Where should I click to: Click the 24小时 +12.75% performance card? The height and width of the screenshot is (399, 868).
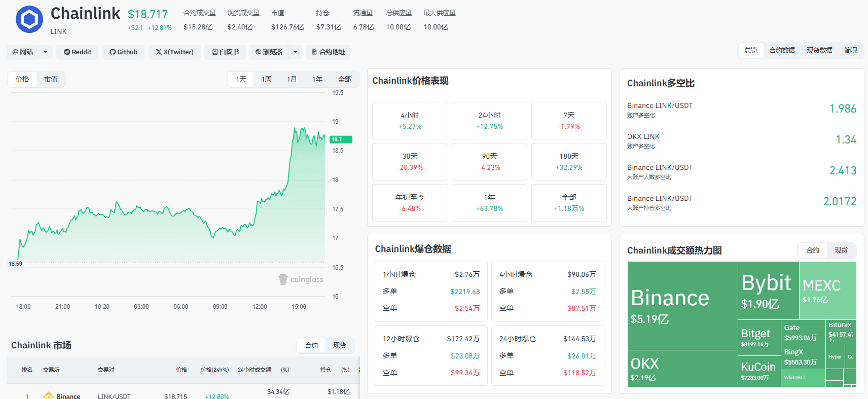489,121
